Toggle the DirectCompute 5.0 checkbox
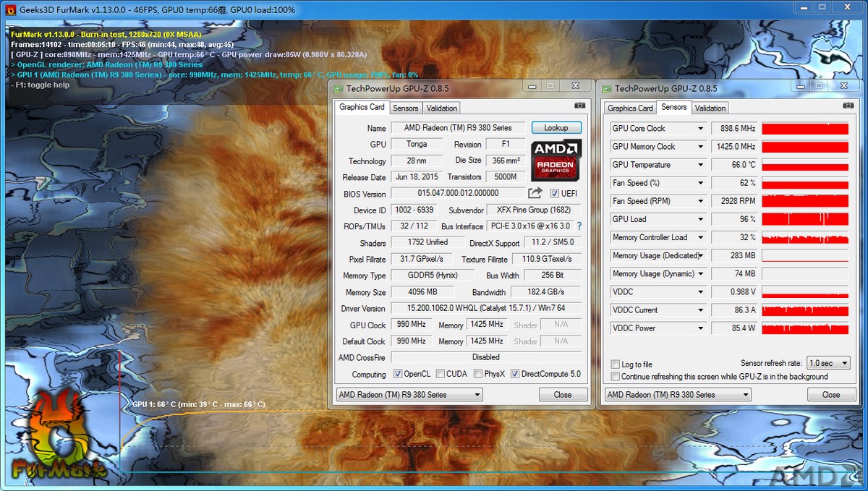The height and width of the screenshot is (491, 868). (x=515, y=374)
